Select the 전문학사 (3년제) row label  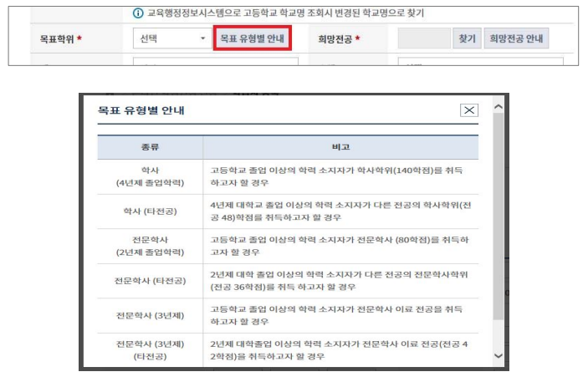coord(150,315)
